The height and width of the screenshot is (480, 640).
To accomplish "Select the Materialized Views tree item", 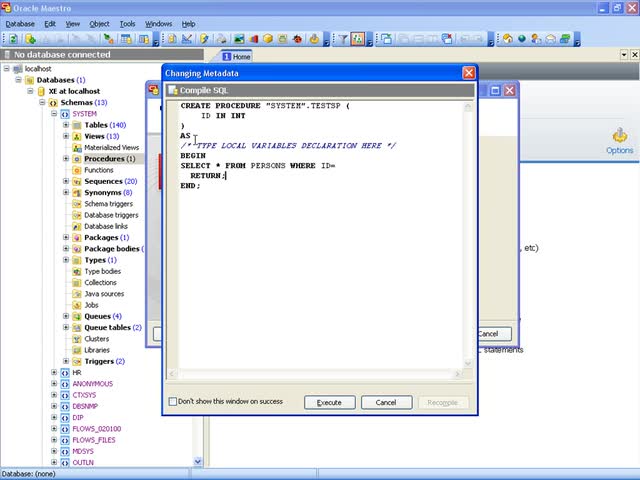I will (111, 147).
